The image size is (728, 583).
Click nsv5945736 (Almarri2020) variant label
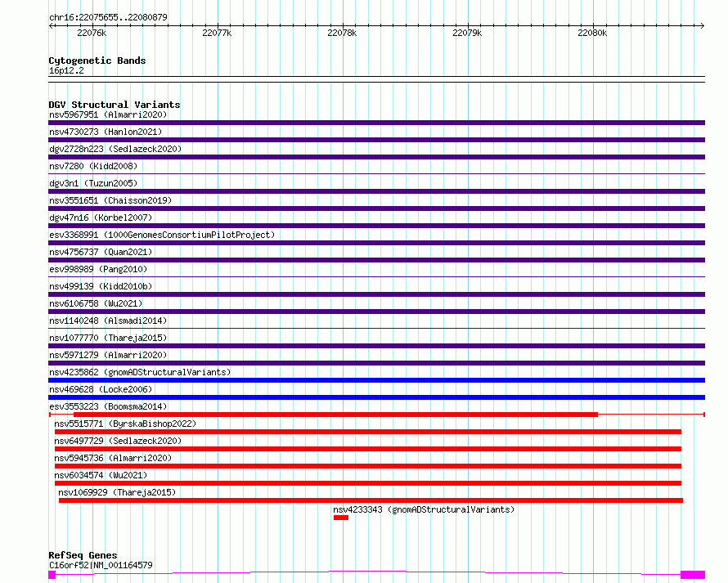point(113,458)
